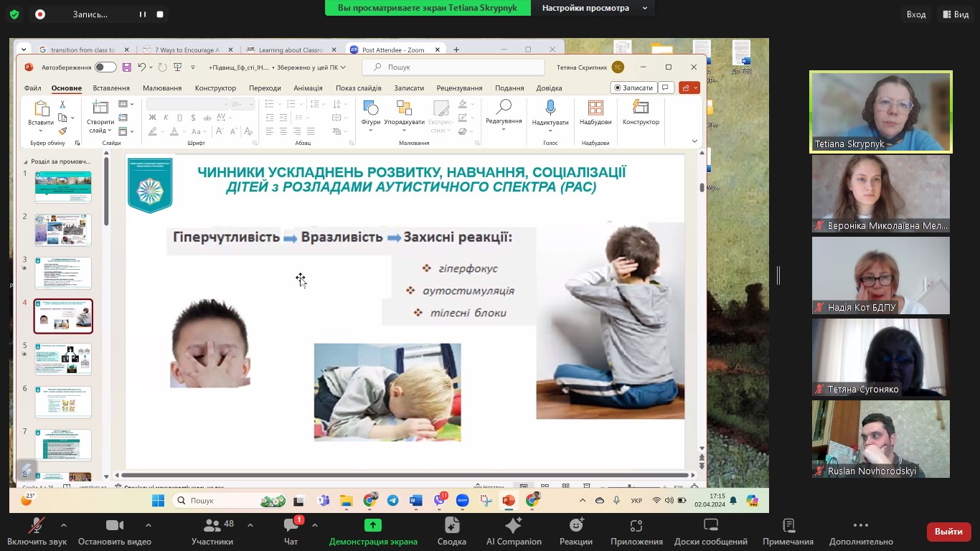Open the View layout menu
This screenshot has width=980, height=551.
956,14
